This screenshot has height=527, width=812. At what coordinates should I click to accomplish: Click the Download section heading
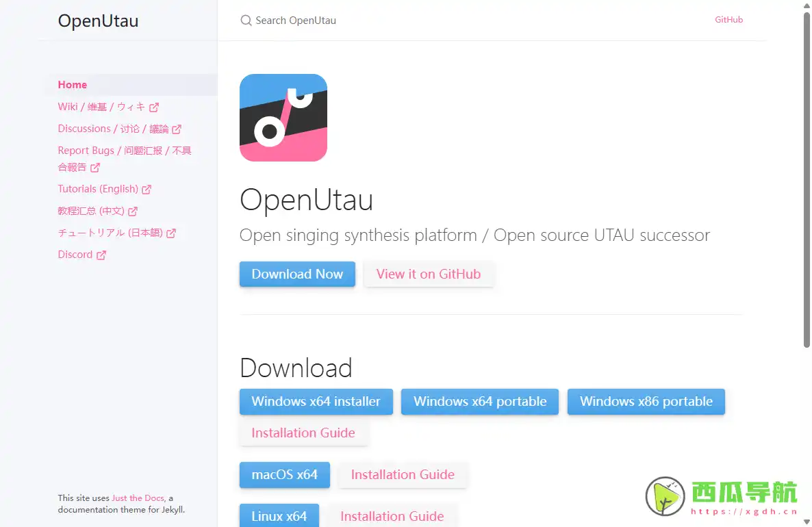296,368
